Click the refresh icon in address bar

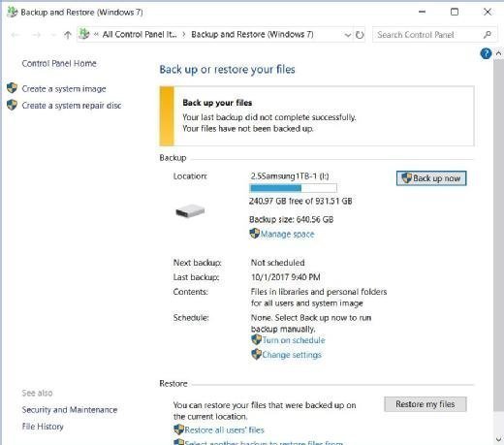(360, 35)
